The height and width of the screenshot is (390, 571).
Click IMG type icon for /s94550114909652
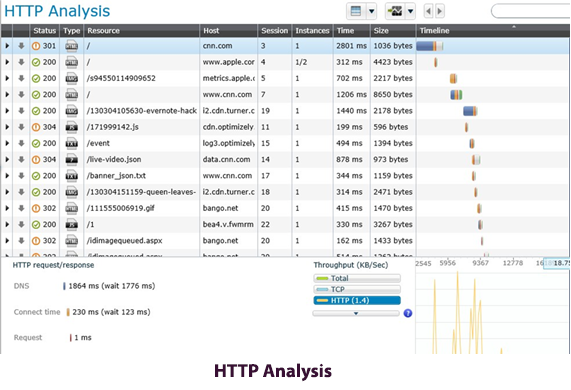[71, 78]
